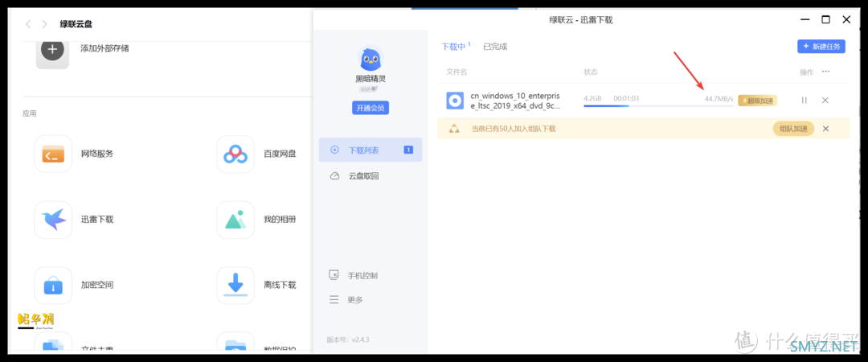
Task: Click the 组队加速 button
Action: (x=793, y=129)
